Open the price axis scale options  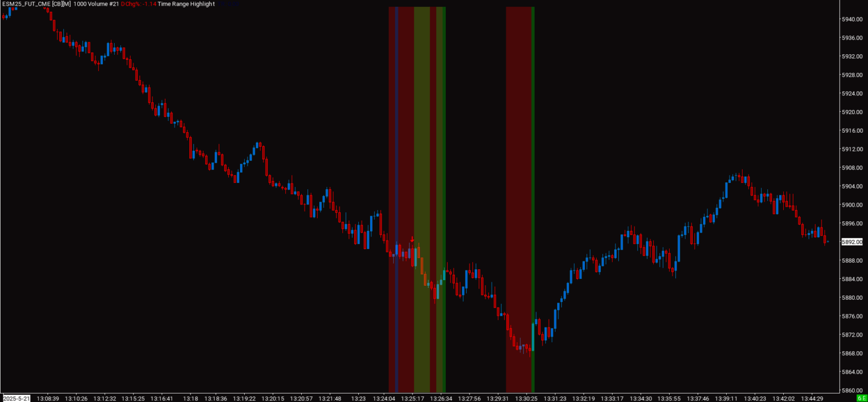(849, 198)
